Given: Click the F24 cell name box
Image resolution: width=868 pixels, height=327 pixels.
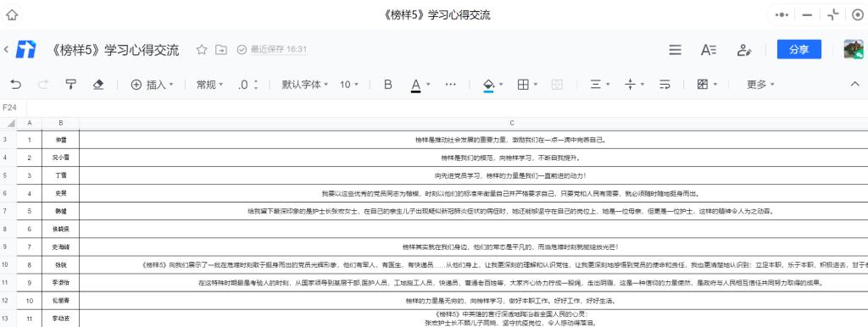Looking at the screenshot, I should (10, 108).
